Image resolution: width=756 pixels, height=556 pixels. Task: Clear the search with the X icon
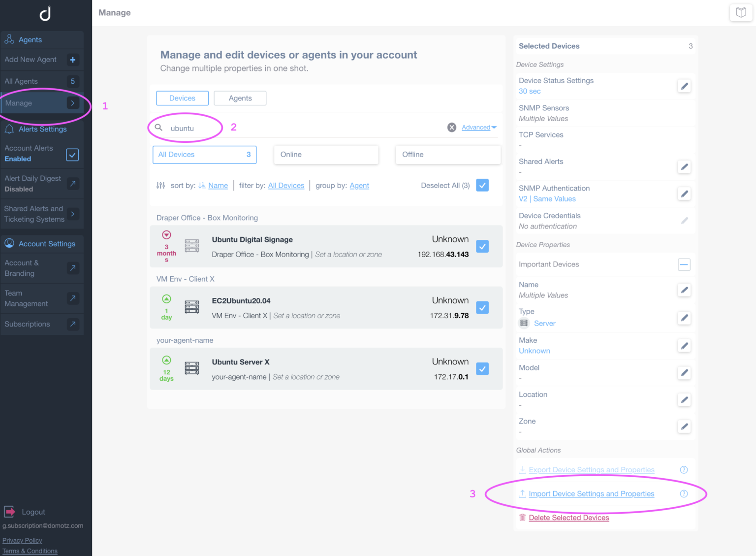click(x=451, y=127)
